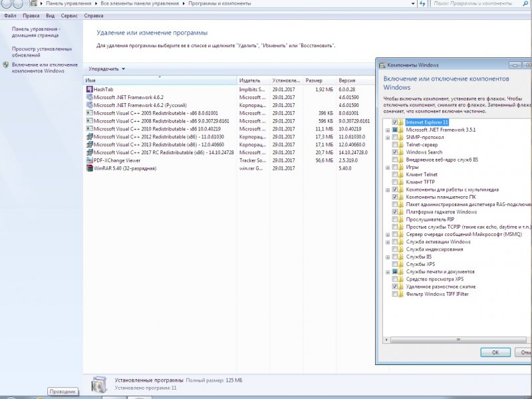Enable the Клиент TFTP checkbox
Screen dimensions: 532x399
[x=395, y=182]
